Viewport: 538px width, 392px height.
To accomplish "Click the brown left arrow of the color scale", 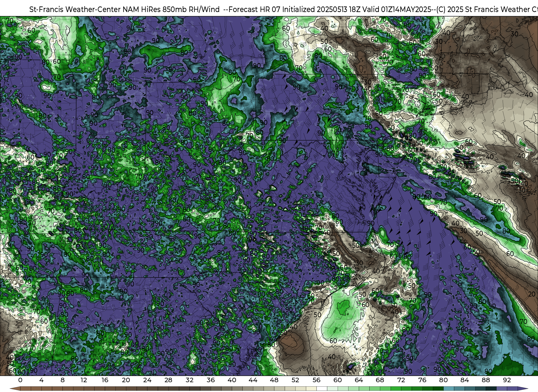I will [15, 389].
